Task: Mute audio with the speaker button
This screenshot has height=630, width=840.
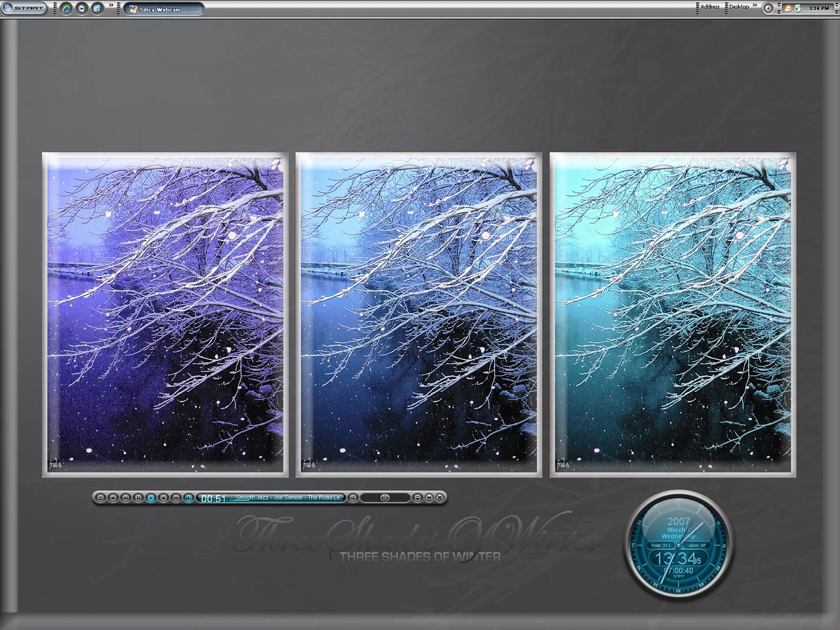Action: click(352, 498)
